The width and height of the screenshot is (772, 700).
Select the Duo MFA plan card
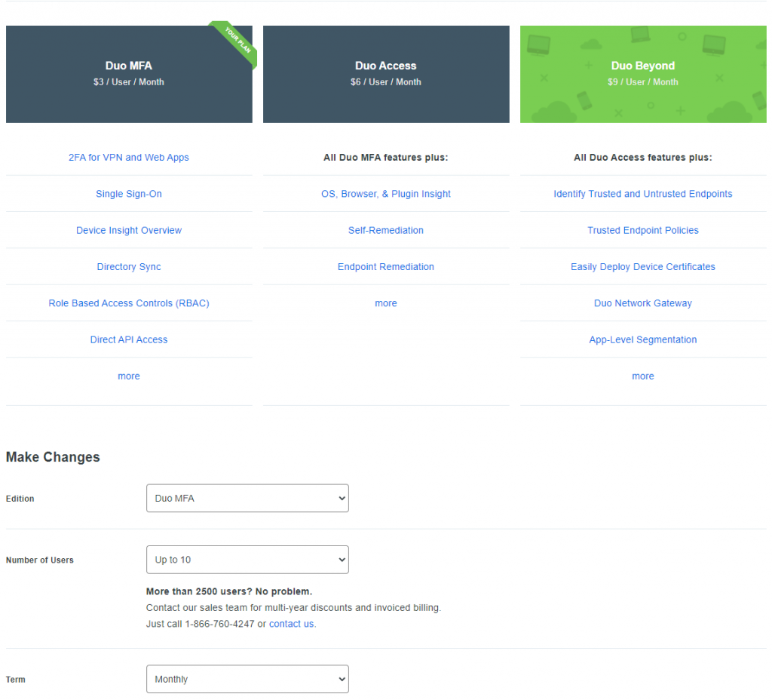tap(129, 74)
